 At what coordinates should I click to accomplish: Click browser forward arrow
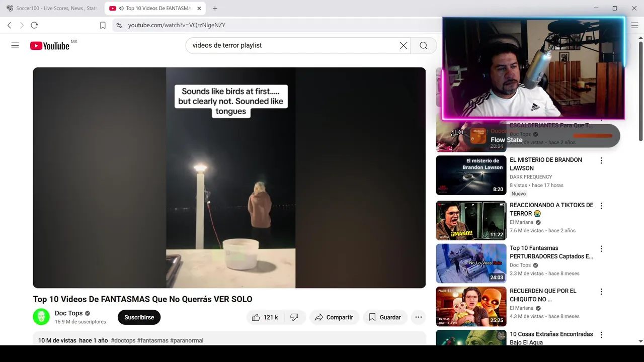(22, 25)
